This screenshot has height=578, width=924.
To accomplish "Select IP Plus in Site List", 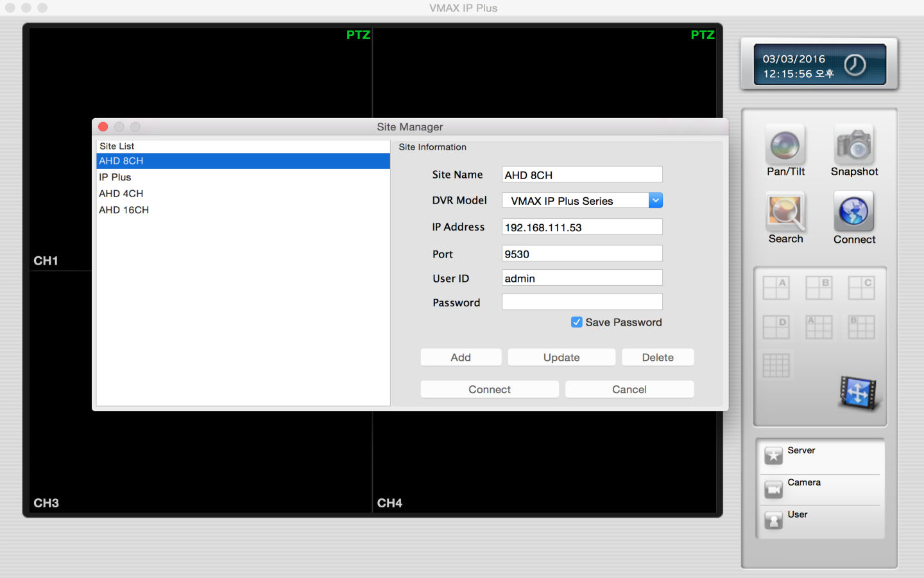I will coord(243,177).
